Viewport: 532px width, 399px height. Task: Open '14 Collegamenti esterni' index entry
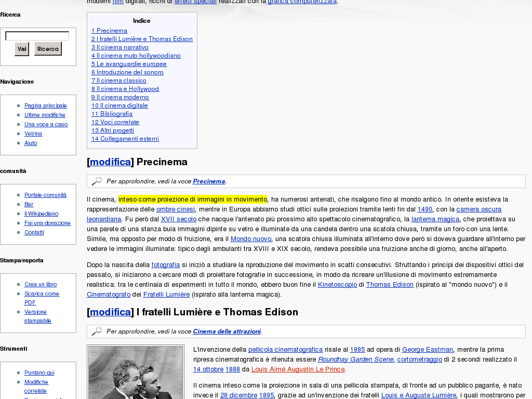[x=125, y=139]
